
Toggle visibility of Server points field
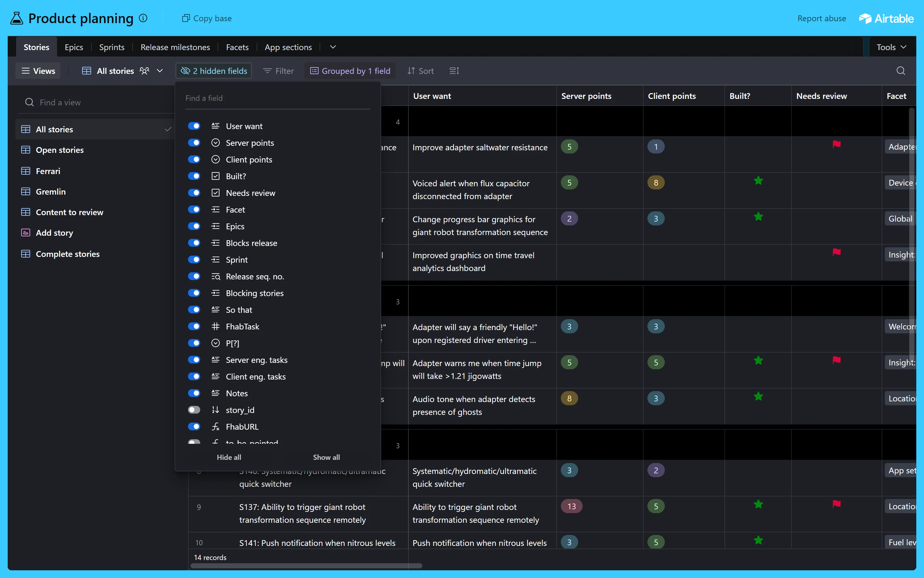pyautogui.click(x=194, y=143)
